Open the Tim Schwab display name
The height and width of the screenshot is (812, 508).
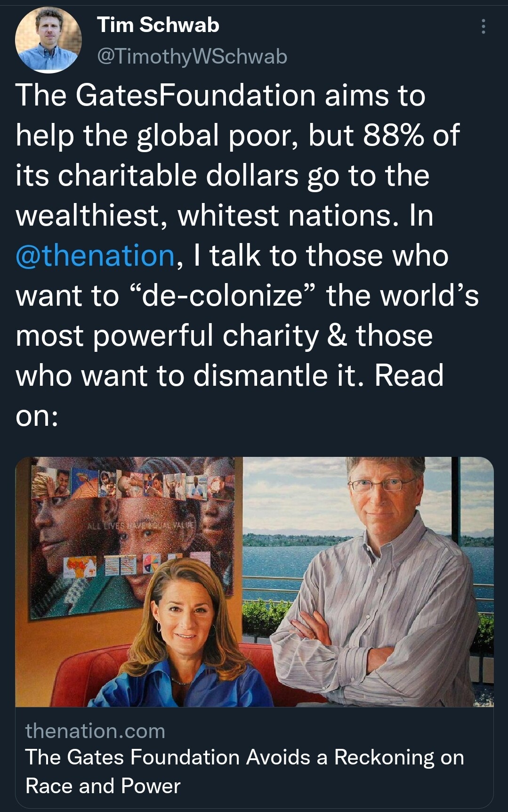[158, 24]
